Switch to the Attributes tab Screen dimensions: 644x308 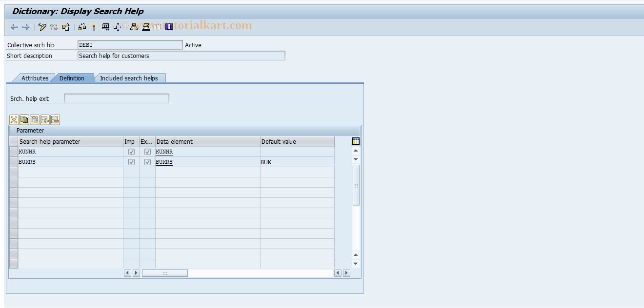[35, 78]
